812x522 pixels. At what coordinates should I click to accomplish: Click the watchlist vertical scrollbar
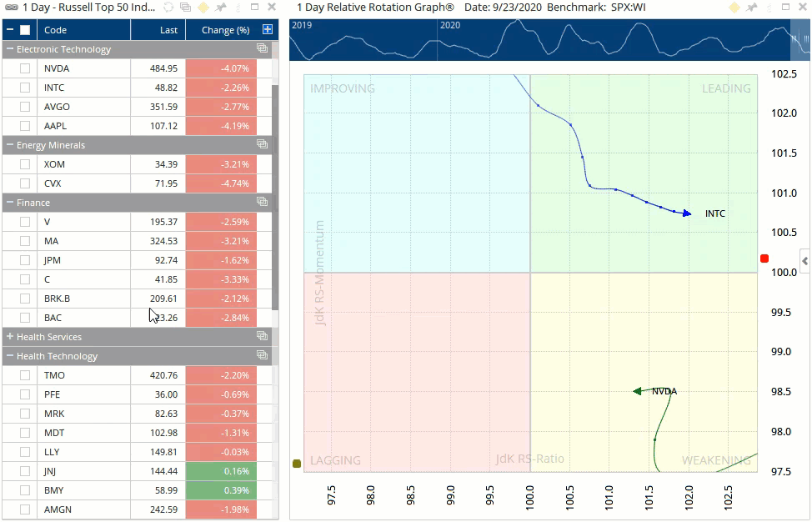(275, 197)
